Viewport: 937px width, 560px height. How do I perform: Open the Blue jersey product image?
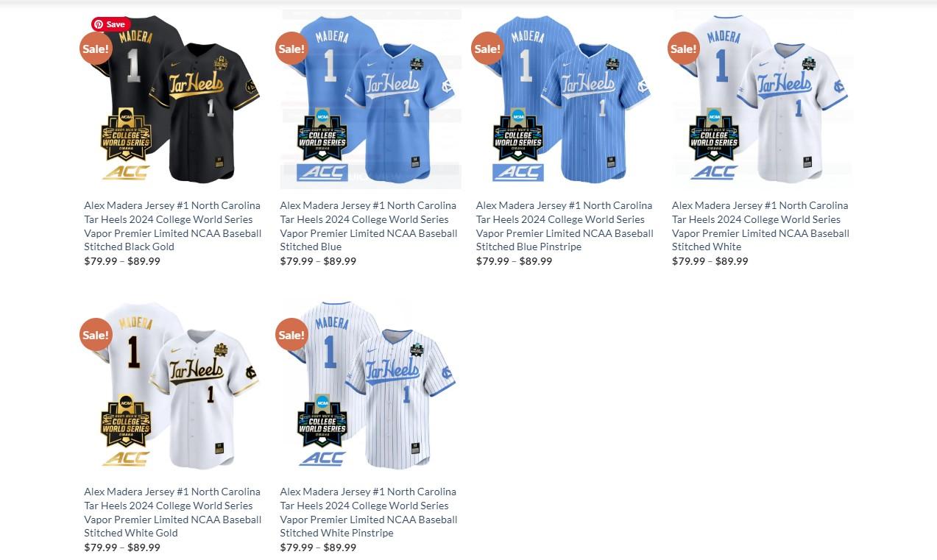370,99
